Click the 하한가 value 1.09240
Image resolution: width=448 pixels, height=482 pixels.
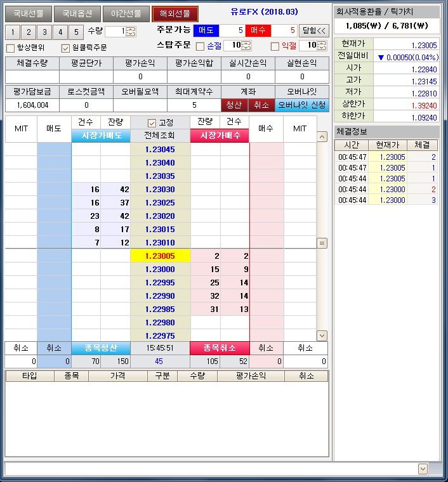425,118
